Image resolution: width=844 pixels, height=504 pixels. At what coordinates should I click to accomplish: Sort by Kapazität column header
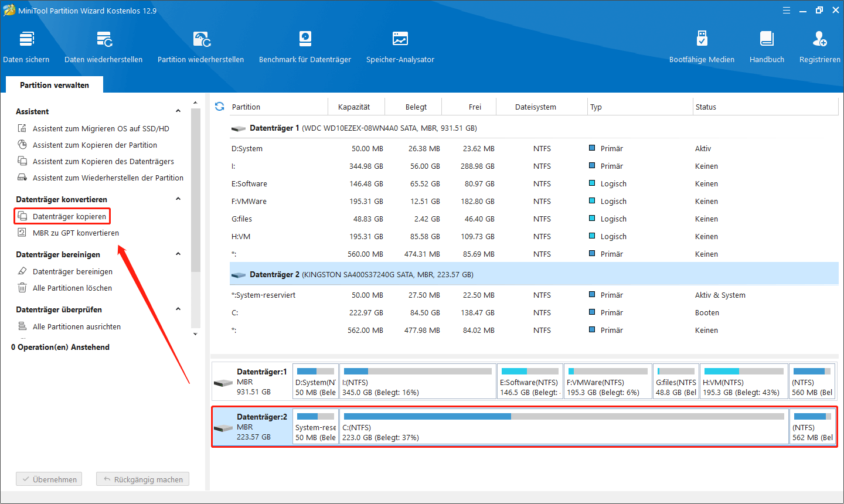coord(354,107)
